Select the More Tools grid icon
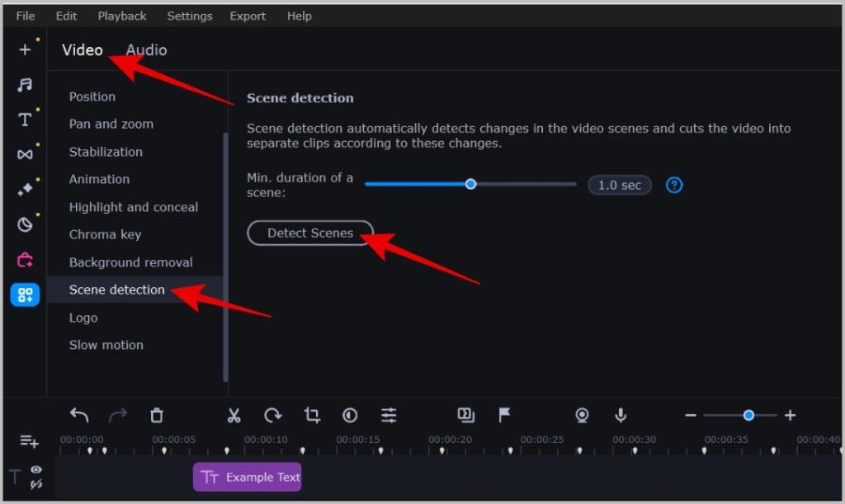 click(x=25, y=294)
